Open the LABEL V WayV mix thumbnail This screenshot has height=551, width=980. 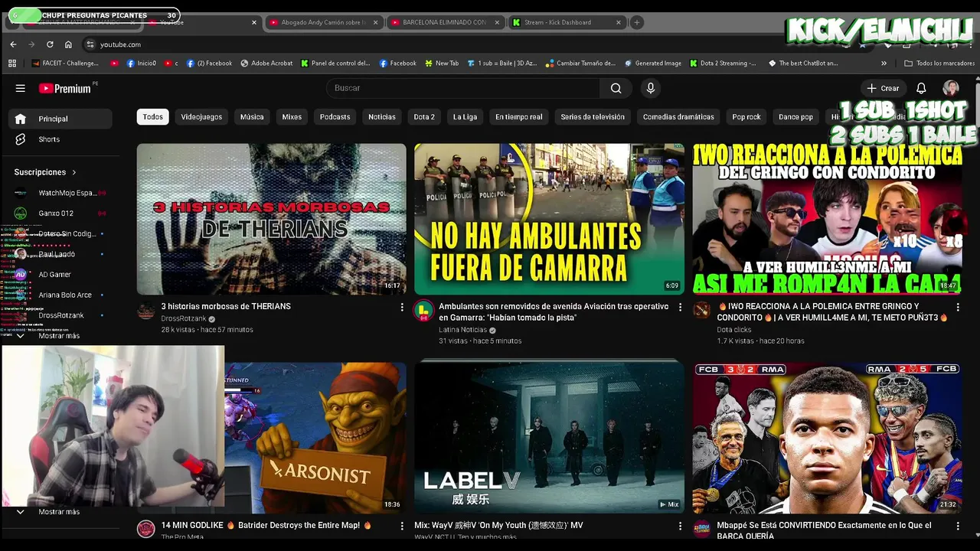(x=549, y=438)
